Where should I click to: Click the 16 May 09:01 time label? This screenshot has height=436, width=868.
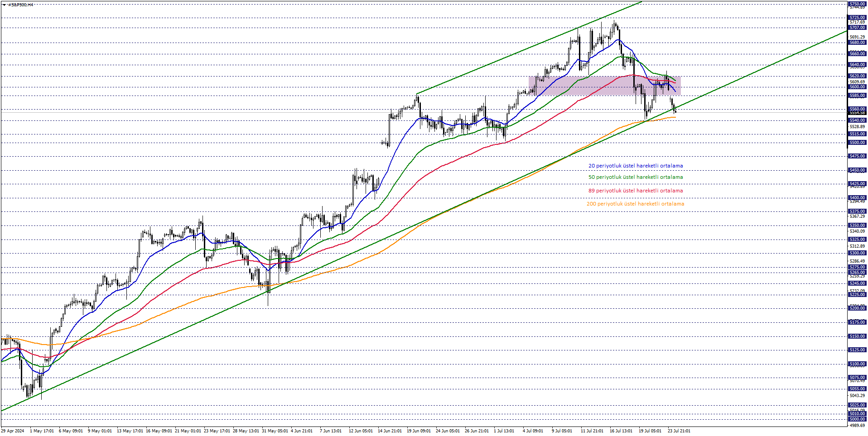pos(159,431)
